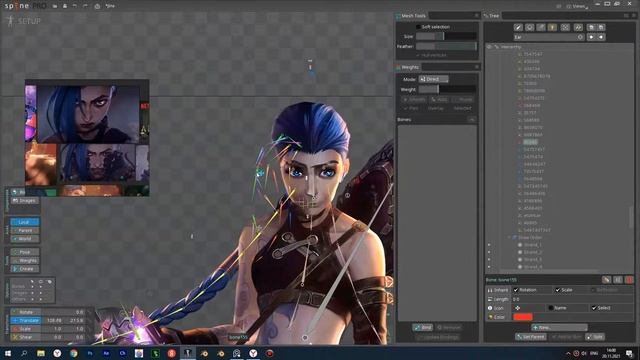Click the Split button

click(x=595, y=337)
